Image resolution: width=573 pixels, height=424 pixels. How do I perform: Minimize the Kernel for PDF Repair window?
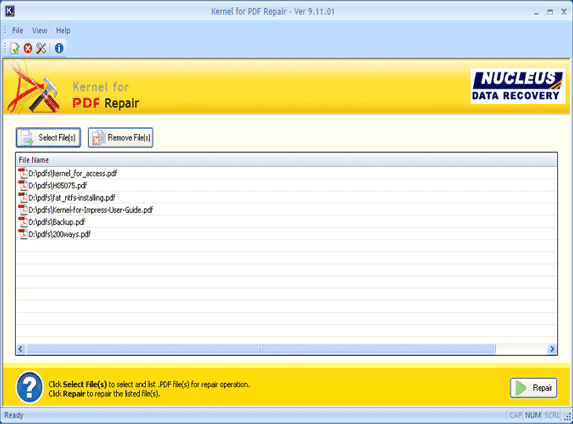[536, 12]
